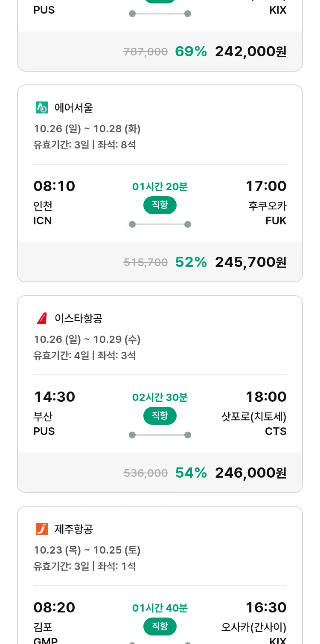Tap the 69% discount label
Viewport: 320px width, 644px height.
[x=191, y=52]
